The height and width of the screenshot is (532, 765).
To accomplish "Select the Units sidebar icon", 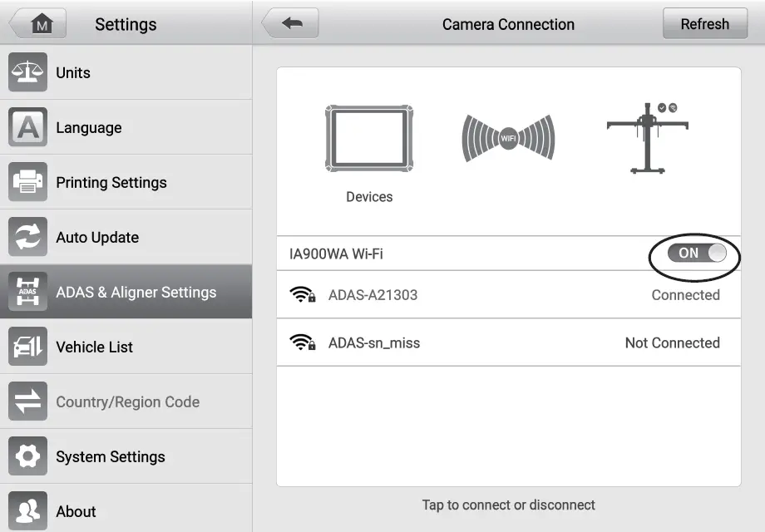I will tap(27, 73).
